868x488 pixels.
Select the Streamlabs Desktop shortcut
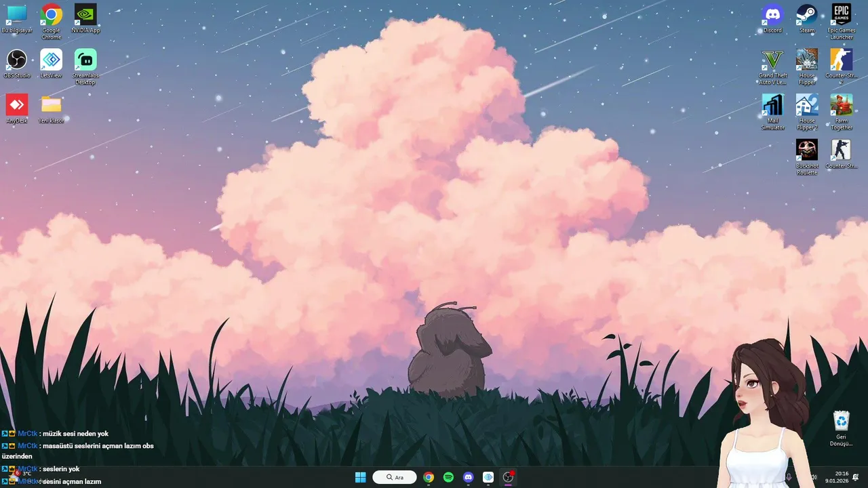pos(85,66)
